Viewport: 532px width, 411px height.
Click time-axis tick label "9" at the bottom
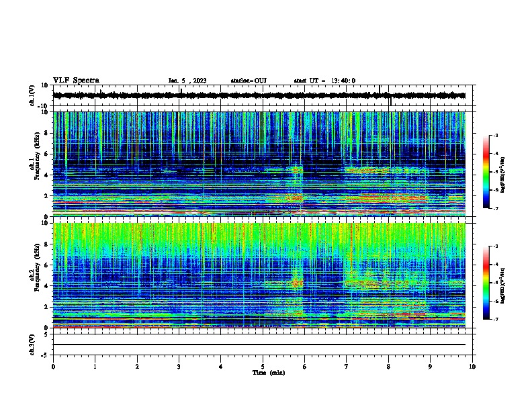click(430, 367)
